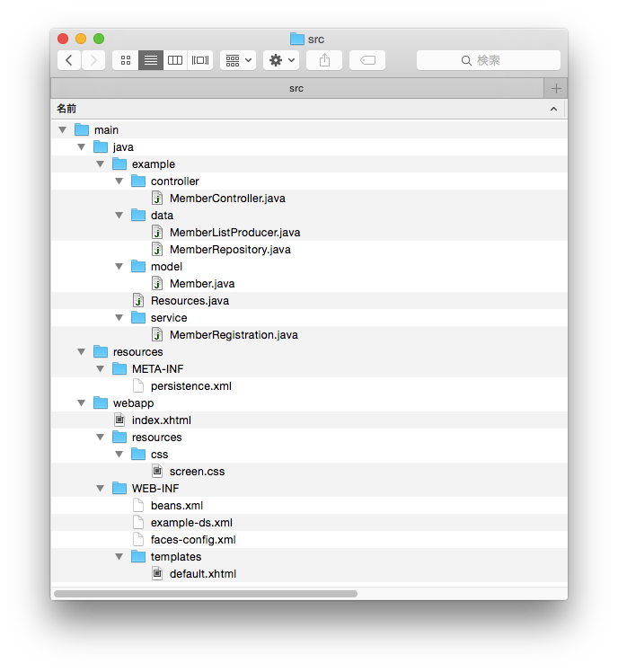Go back with the left arrow button
The width and height of the screenshot is (618, 672).
tap(69, 60)
